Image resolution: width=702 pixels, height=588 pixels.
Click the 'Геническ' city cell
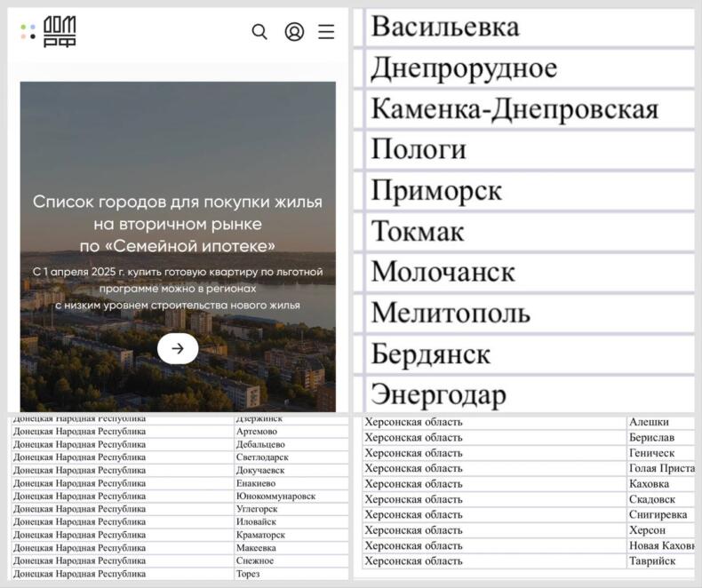(661, 453)
